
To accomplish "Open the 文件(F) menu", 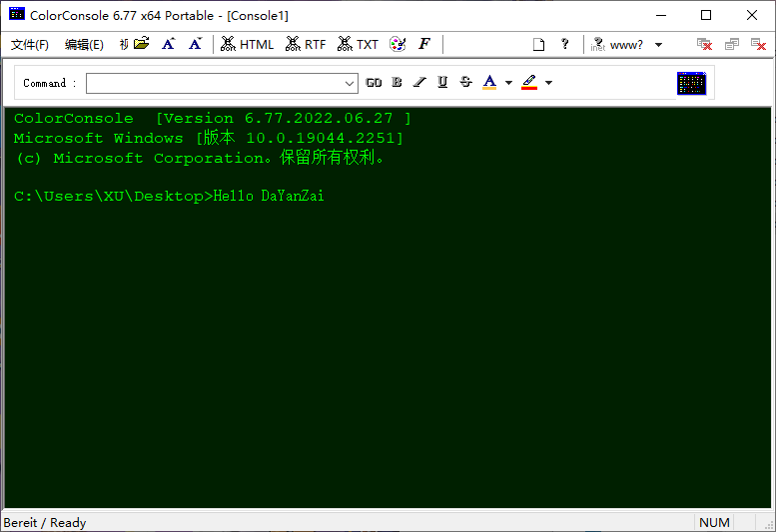I will (x=30, y=45).
